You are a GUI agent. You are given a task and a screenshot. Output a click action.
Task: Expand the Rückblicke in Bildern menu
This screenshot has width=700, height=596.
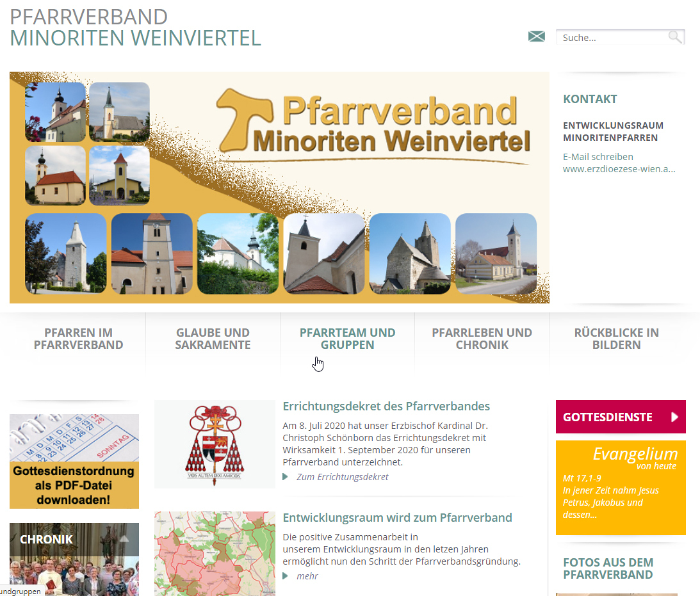(616, 339)
